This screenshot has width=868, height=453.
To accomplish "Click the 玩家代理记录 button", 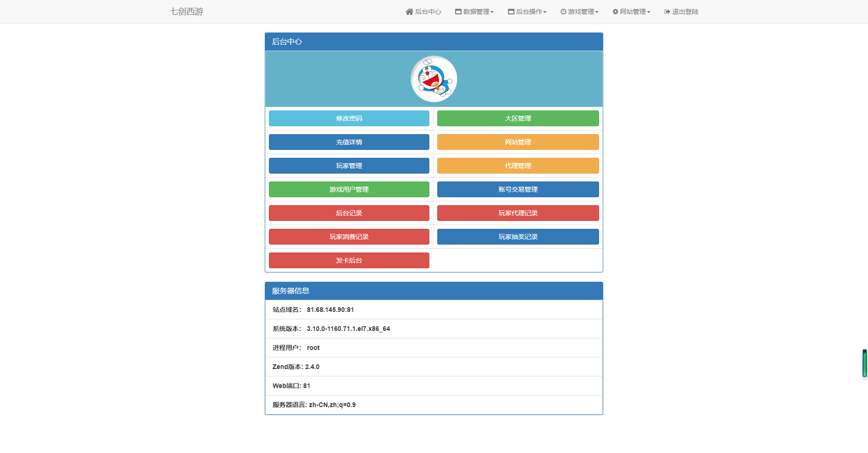I will point(518,213).
